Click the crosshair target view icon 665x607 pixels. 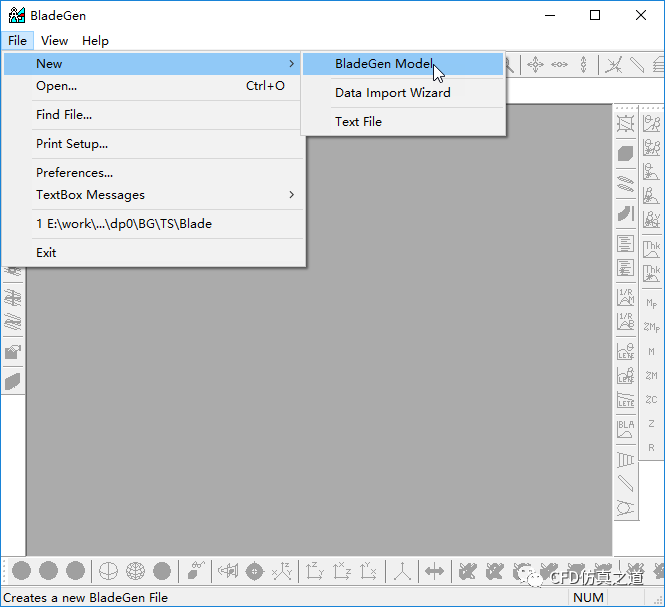[254, 571]
